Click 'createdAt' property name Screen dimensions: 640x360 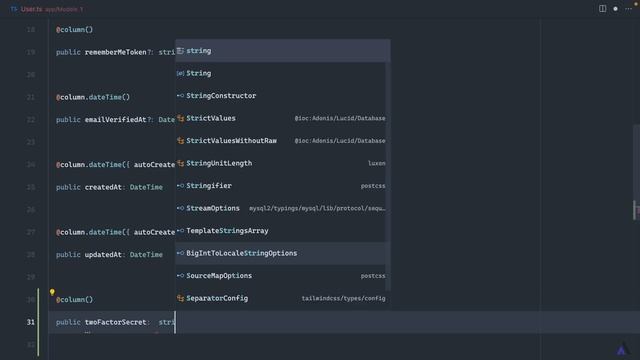point(103,187)
